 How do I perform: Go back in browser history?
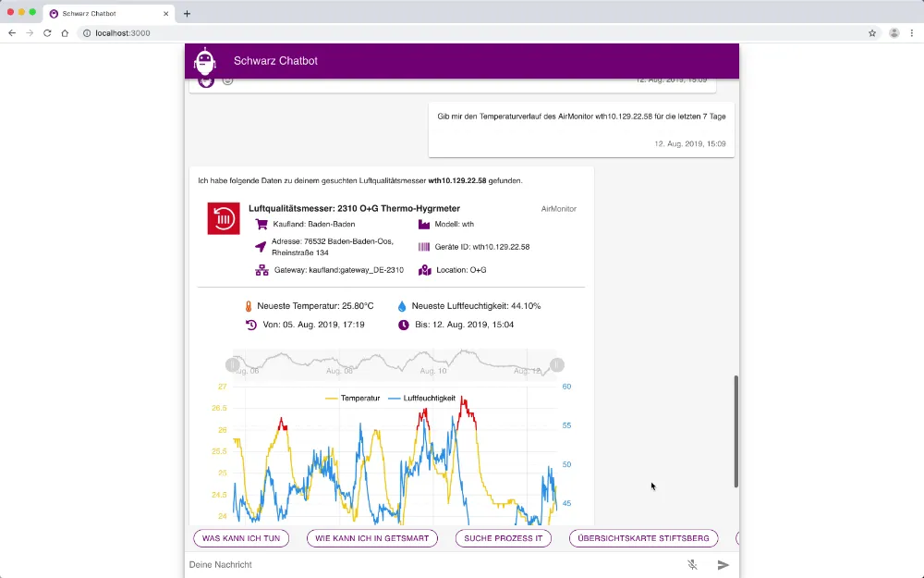(12, 33)
